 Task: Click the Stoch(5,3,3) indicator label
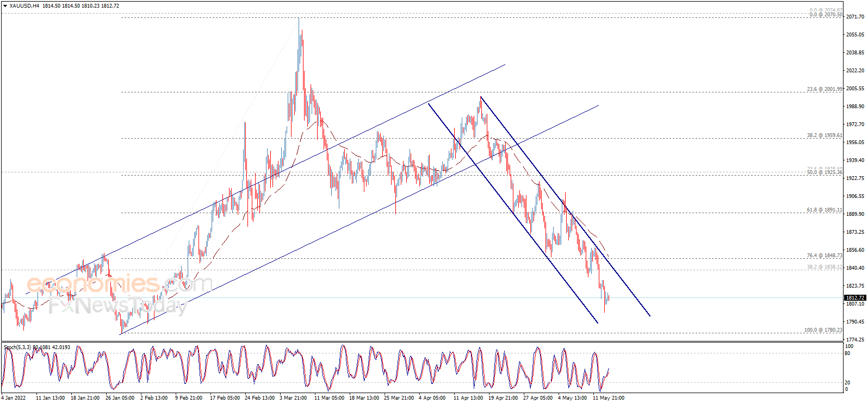point(17,347)
